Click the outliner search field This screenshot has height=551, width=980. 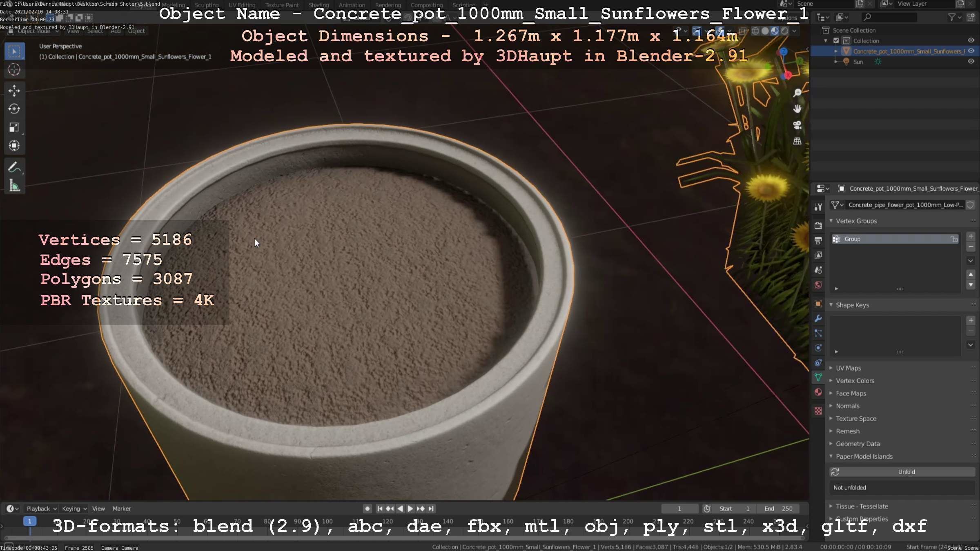click(889, 17)
